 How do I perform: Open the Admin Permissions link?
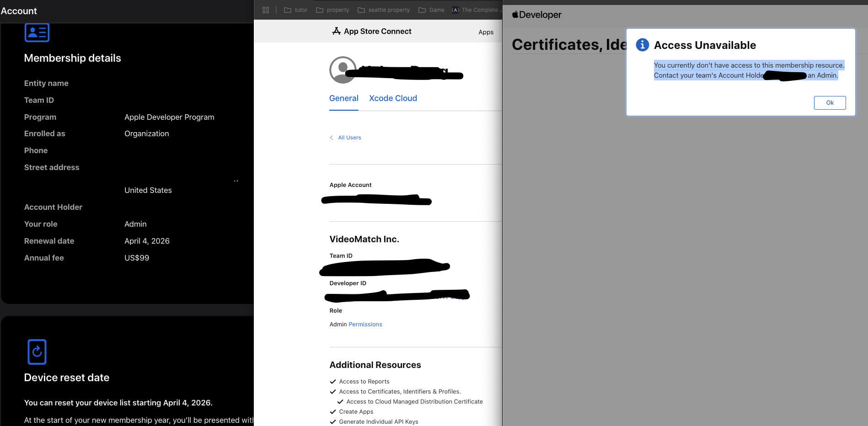(365, 324)
